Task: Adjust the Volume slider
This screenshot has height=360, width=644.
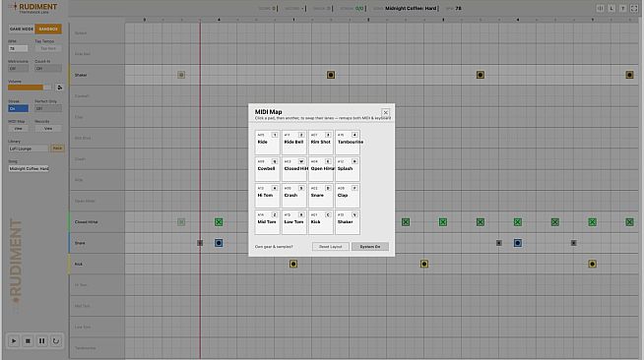Action: pos(30,88)
